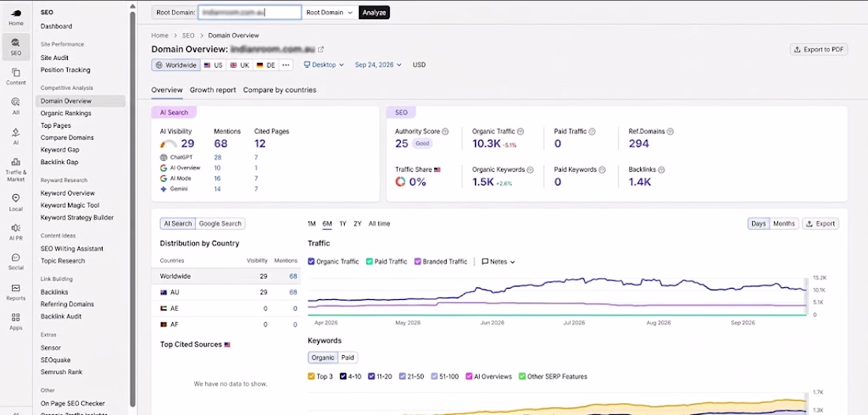Click the Traffic Share donut chart icon
This screenshot has height=415, width=868.
400,181
